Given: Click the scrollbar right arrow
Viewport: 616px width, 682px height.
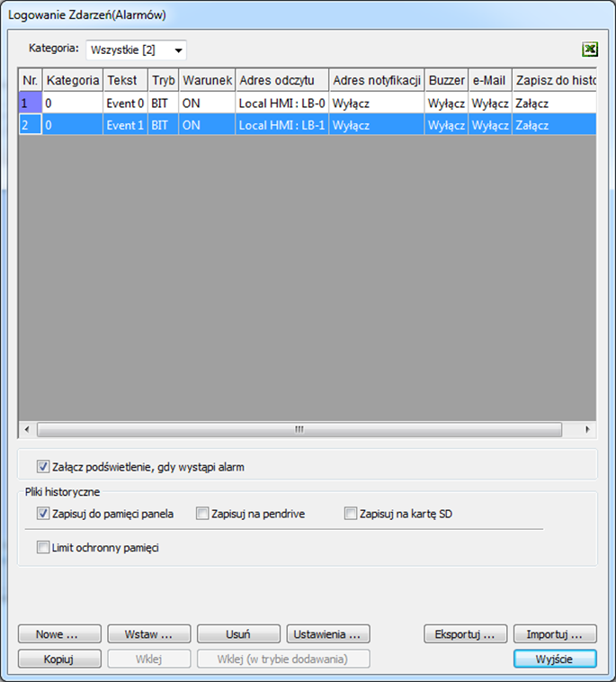Looking at the screenshot, I should (x=587, y=429).
